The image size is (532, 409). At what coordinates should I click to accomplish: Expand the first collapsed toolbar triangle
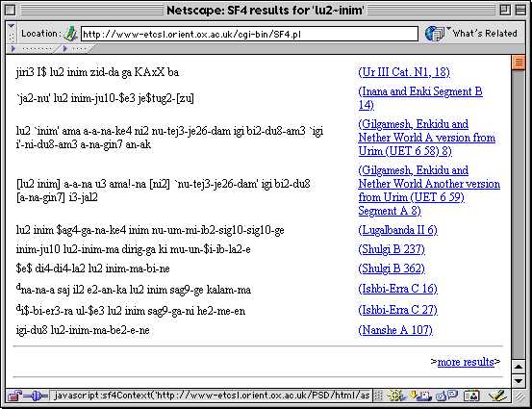13,48
